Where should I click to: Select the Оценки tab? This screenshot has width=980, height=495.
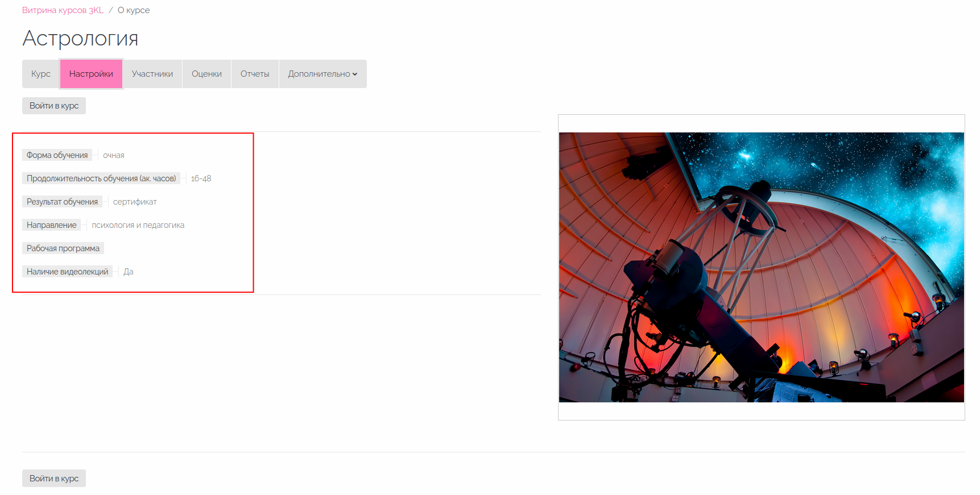point(206,74)
